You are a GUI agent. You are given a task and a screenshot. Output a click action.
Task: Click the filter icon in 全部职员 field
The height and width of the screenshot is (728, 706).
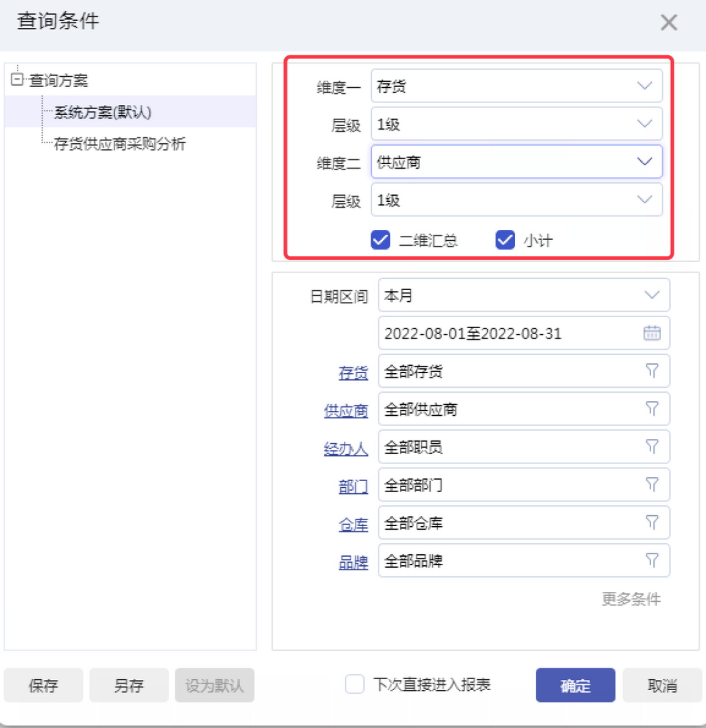[652, 447]
